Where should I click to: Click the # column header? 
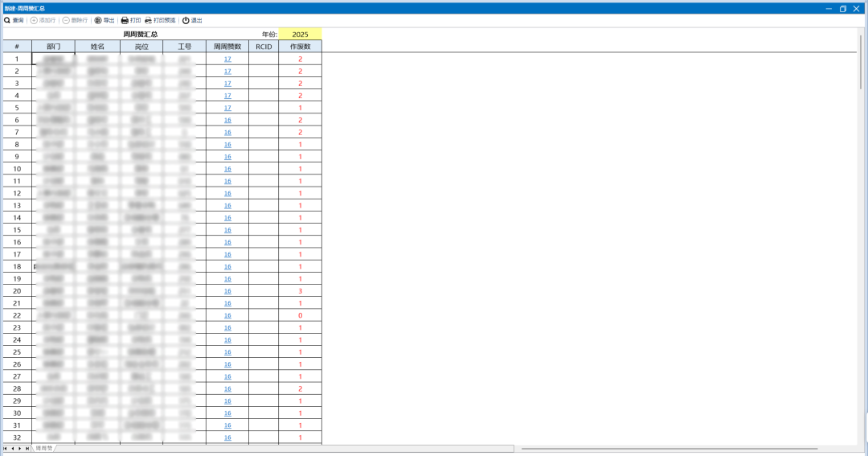click(17, 47)
